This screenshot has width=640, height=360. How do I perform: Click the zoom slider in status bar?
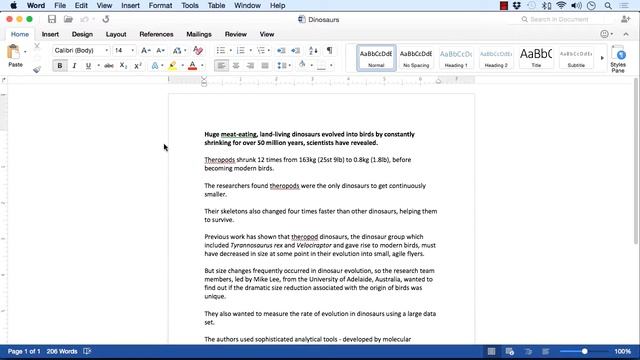click(x=584, y=351)
